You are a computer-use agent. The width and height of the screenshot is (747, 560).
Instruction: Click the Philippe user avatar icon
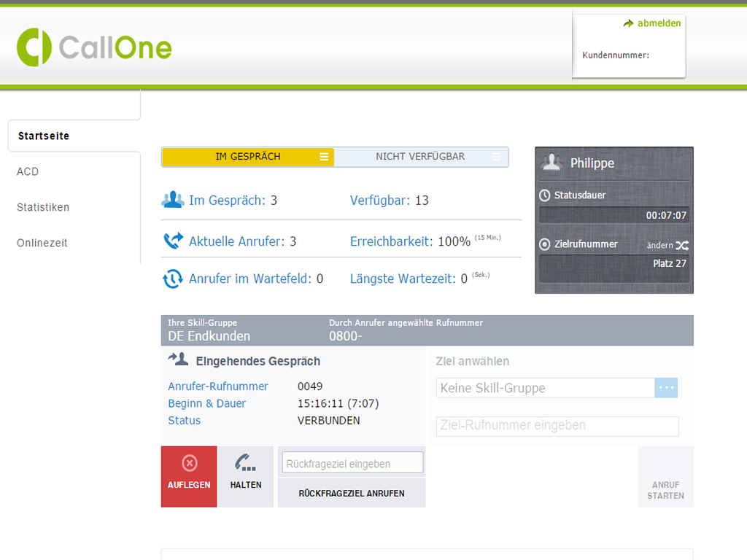pyautogui.click(x=552, y=163)
